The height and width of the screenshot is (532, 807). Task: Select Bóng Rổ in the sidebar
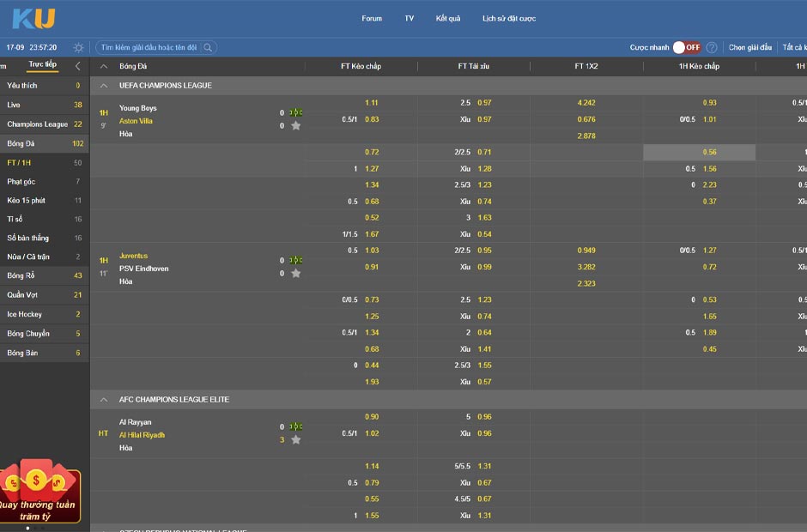tap(45, 275)
